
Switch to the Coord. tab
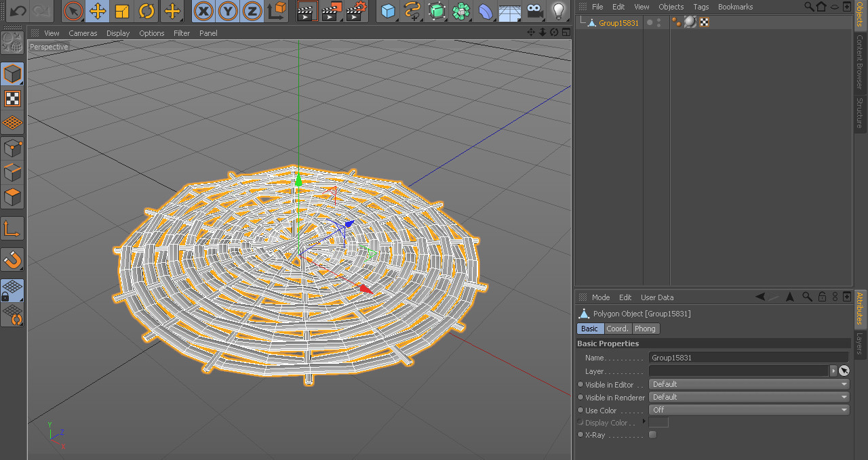617,329
